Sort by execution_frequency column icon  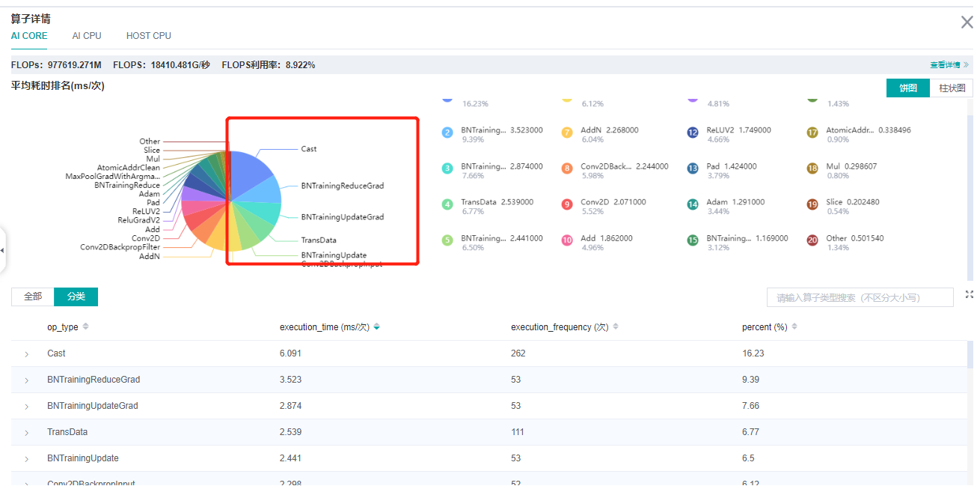pyautogui.click(x=615, y=326)
